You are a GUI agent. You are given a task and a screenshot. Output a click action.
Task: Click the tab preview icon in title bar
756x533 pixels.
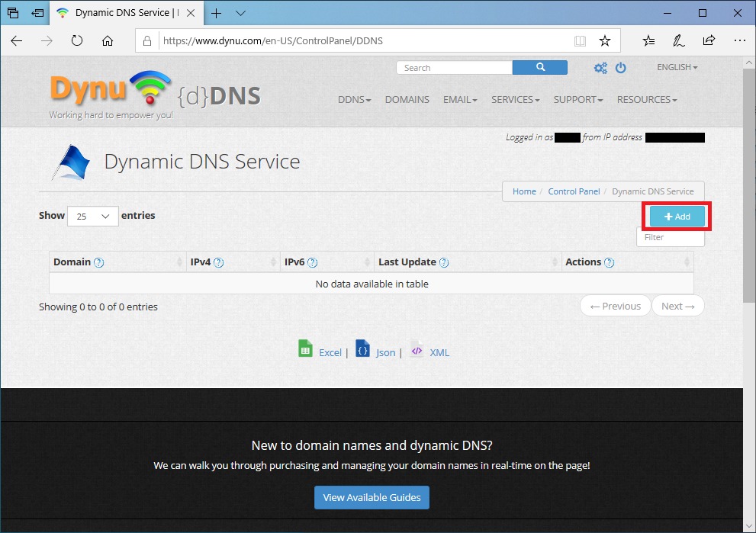pyautogui.click(x=13, y=13)
